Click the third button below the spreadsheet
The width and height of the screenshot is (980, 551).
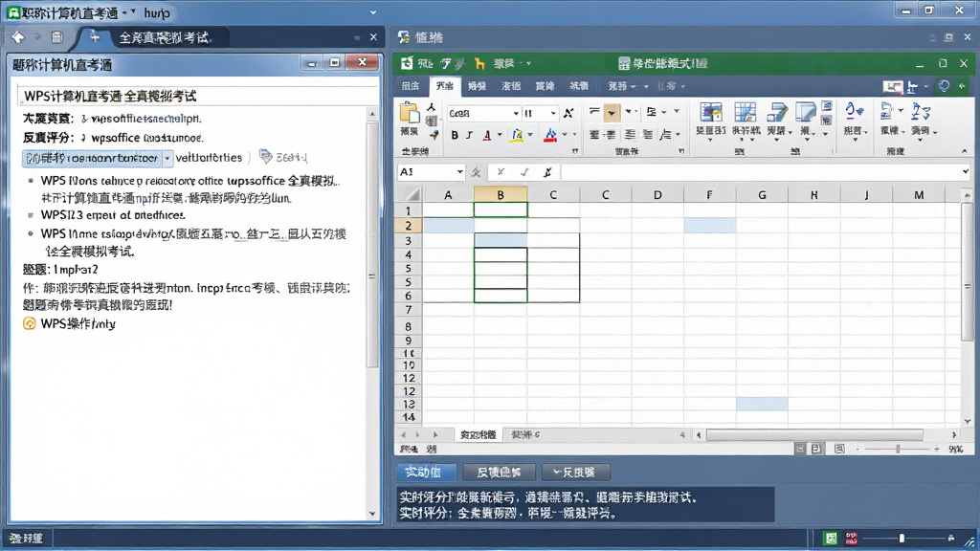[x=575, y=473]
